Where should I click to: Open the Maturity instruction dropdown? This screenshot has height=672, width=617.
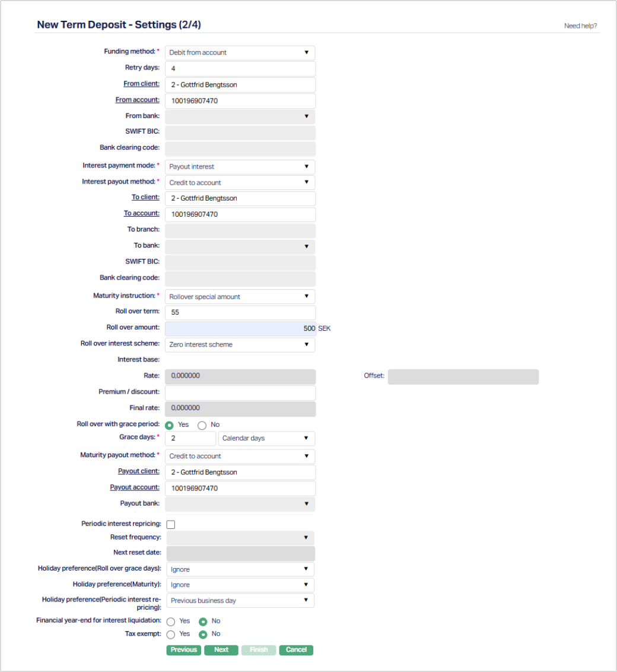[x=240, y=296]
